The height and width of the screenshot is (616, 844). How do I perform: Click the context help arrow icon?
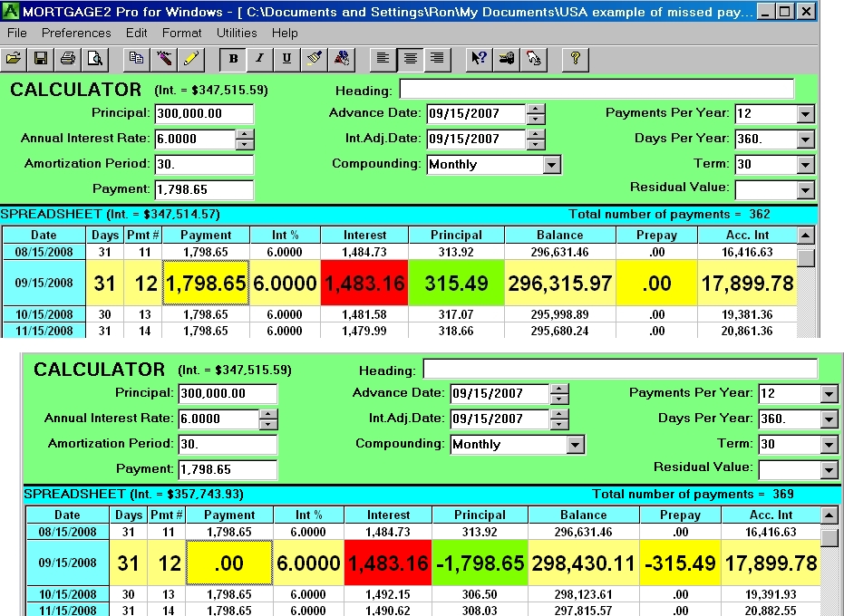(477, 59)
